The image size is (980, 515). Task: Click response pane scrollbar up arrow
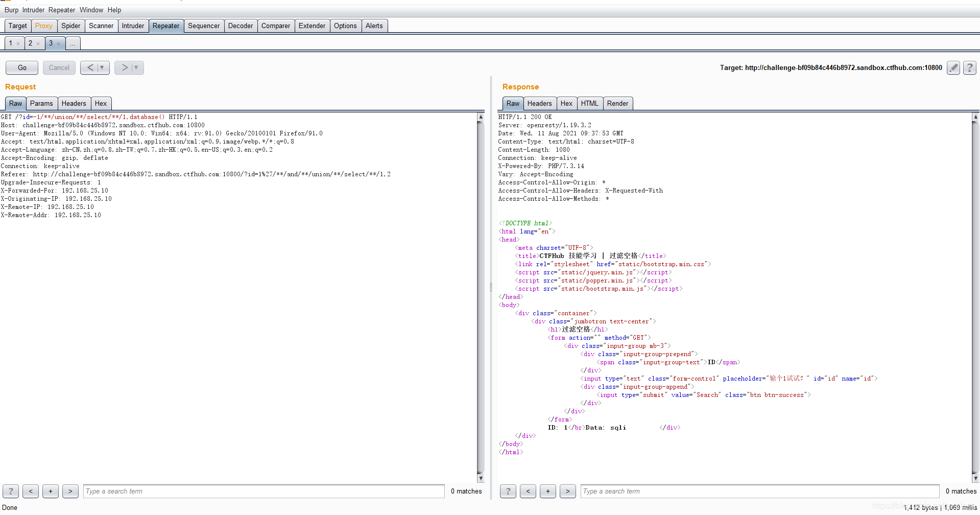point(975,117)
